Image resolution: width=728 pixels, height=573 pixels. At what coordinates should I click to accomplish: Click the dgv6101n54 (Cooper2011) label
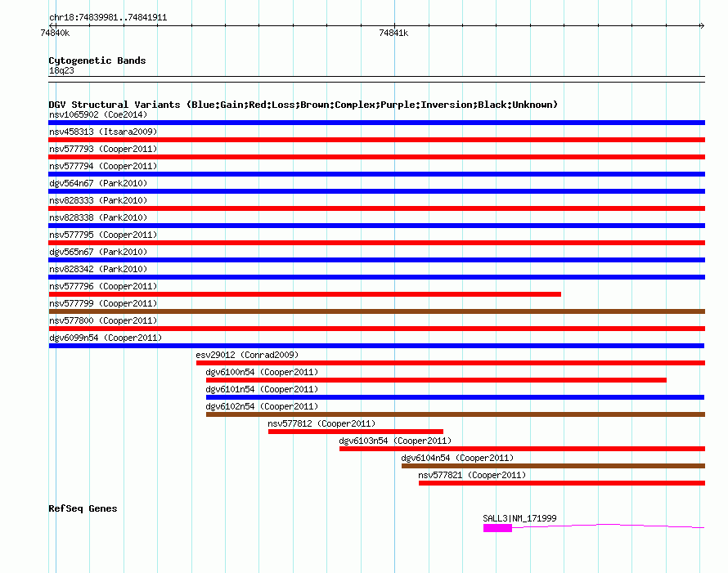[x=262, y=389]
